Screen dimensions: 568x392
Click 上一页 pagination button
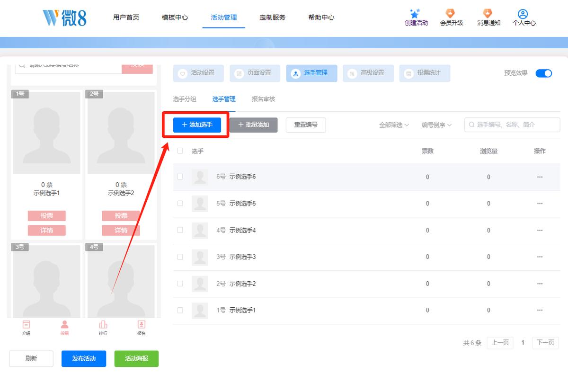pyautogui.click(x=500, y=343)
